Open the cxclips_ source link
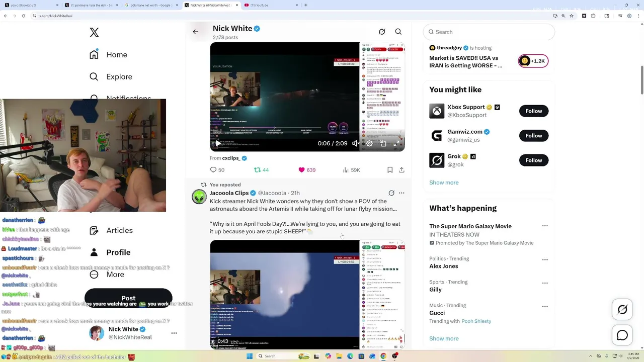Screen dimensions: 644x362 point(231,158)
